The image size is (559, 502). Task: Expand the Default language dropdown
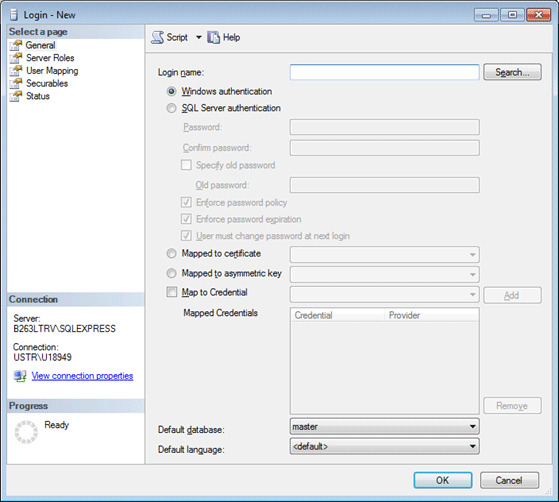(x=472, y=446)
